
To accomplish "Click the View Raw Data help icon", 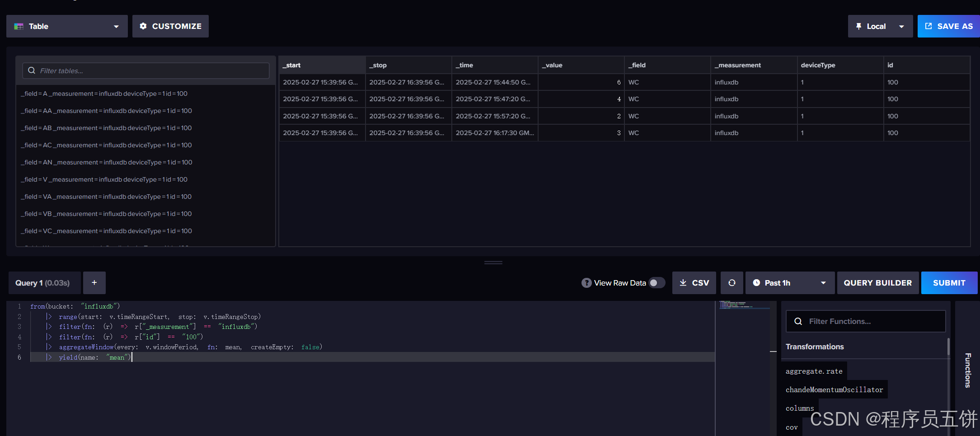I will 586,283.
